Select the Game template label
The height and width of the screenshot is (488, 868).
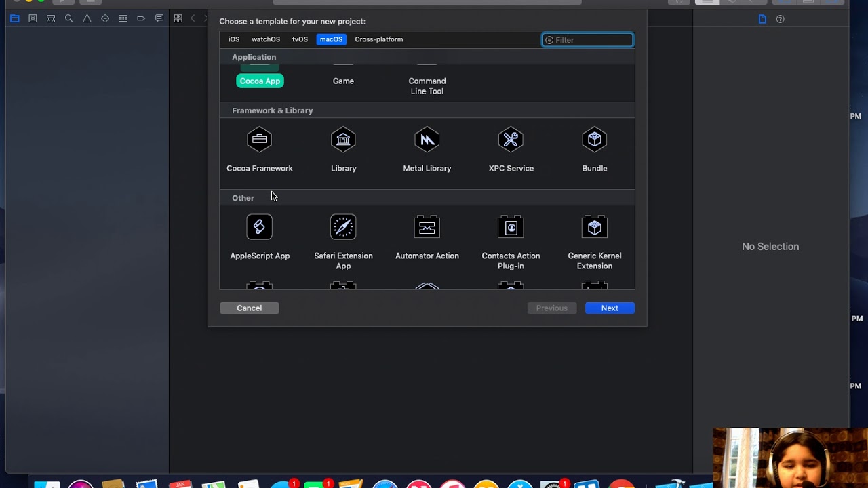(x=343, y=81)
